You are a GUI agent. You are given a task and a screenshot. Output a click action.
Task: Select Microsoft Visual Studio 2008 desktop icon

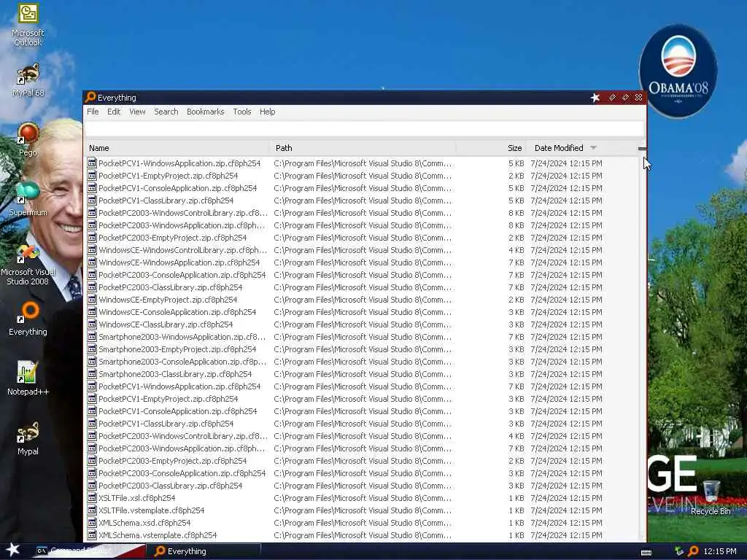(x=28, y=265)
